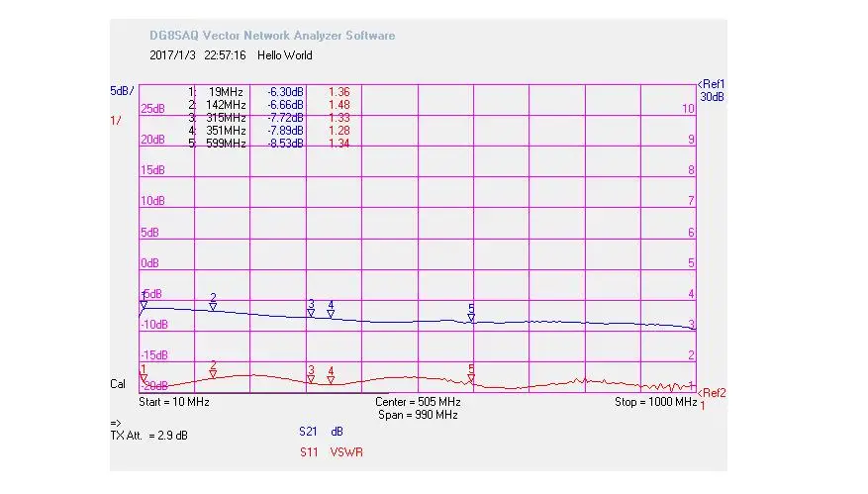Click the "TX Att. = 2.9 dB" readout
This screenshot has height=494, width=868.
pos(148,436)
